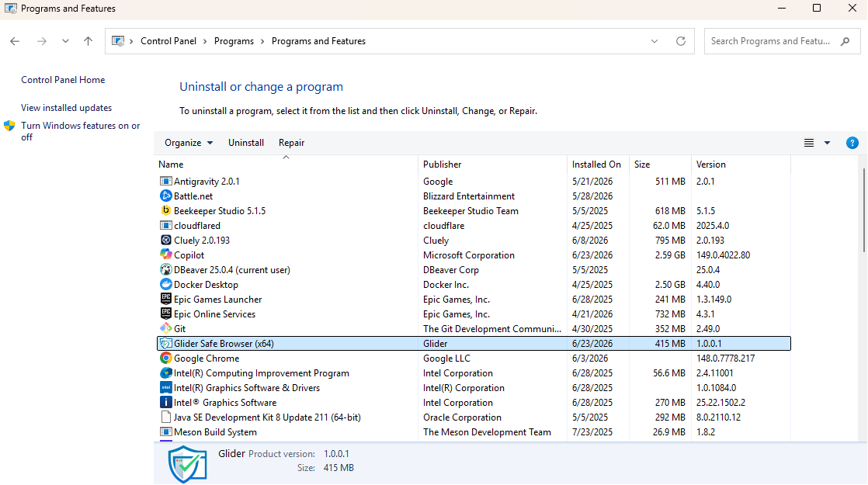Image resolution: width=868 pixels, height=485 pixels.
Task: Click the Programs and Features breadcrumb
Action: pyautogui.click(x=318, y=41)
